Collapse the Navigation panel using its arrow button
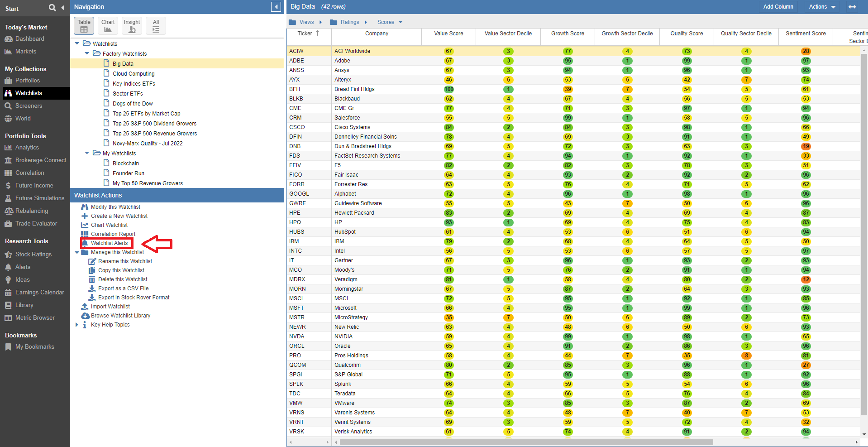This screenshot has width=868, height=447. pos(276,7)
